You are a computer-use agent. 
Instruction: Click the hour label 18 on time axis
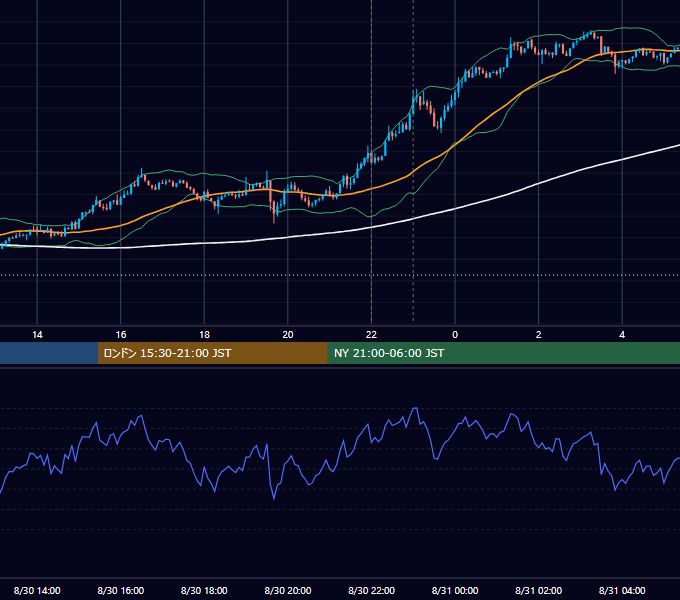[204, 335]
